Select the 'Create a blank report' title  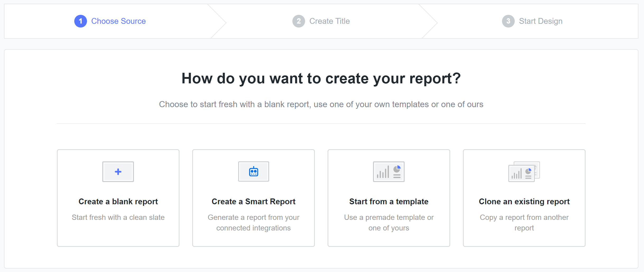click(118, 202)
